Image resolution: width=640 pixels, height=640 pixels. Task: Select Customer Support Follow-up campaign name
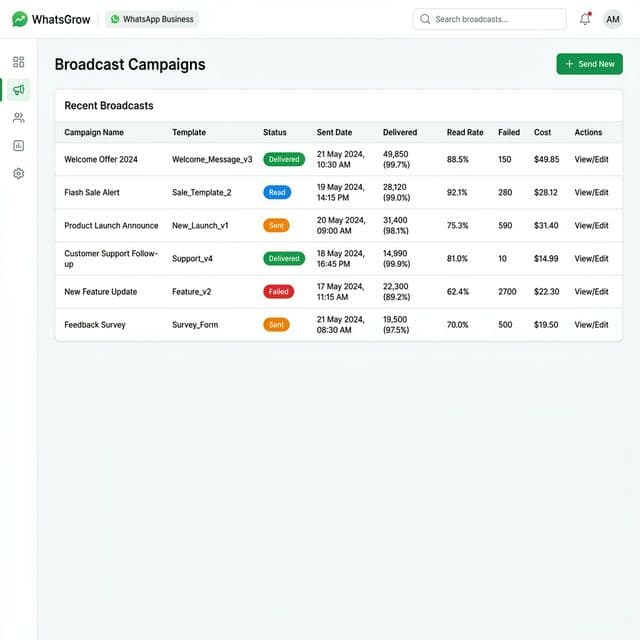[111, 259]
